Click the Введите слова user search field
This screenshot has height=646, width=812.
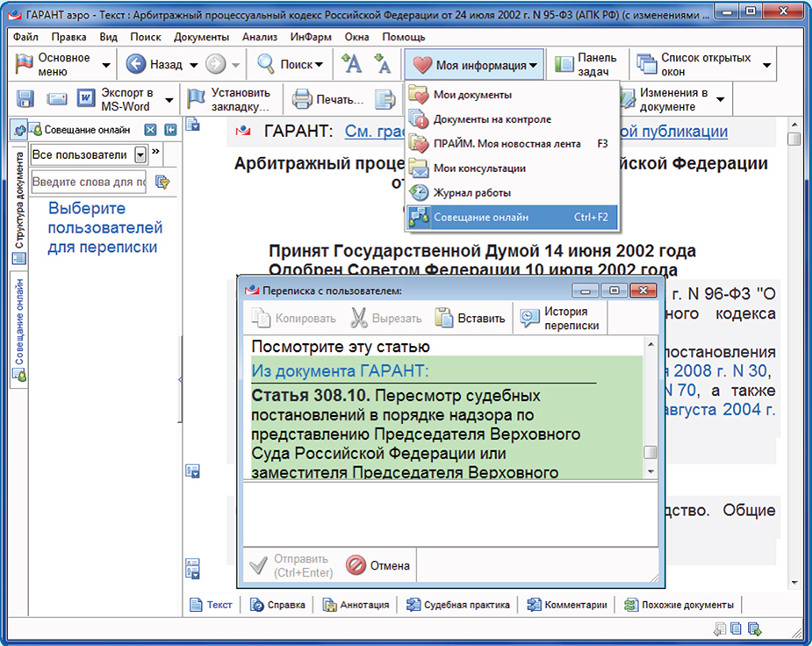point(89,182)
